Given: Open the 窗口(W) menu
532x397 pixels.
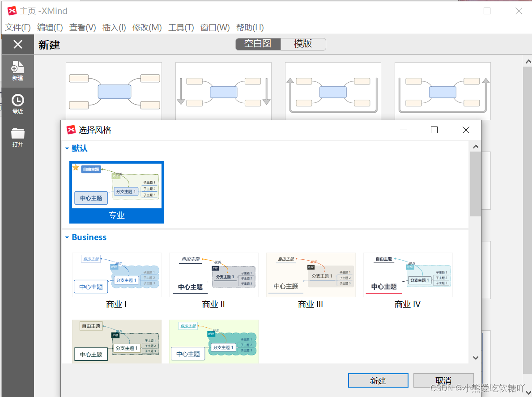Looking at the screenshot, I should click(215, 27).
